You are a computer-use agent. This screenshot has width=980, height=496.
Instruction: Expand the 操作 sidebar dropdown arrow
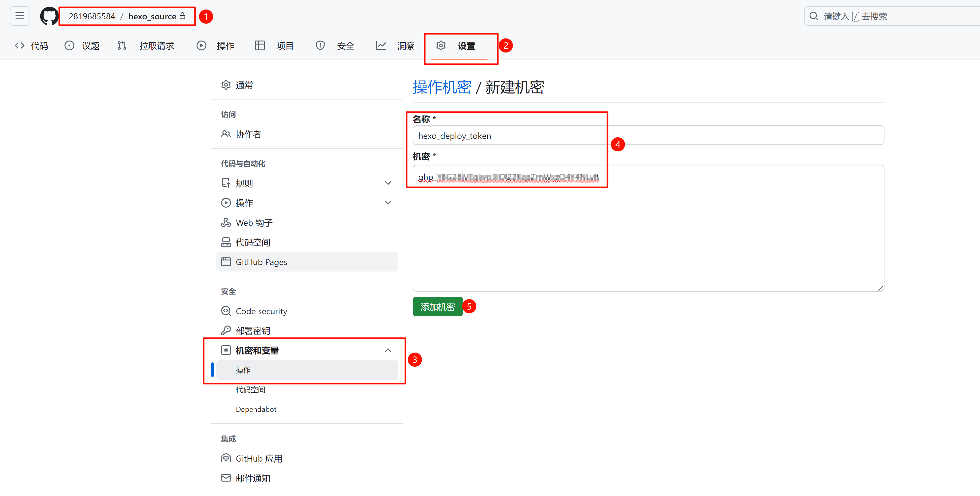click(x=388, y=202)
